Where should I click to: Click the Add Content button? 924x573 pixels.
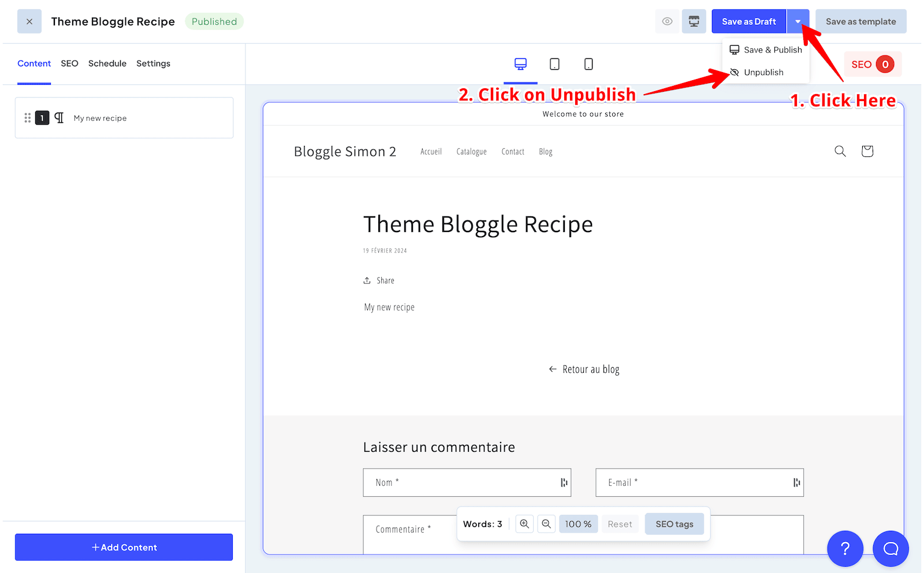coord(124,547)
